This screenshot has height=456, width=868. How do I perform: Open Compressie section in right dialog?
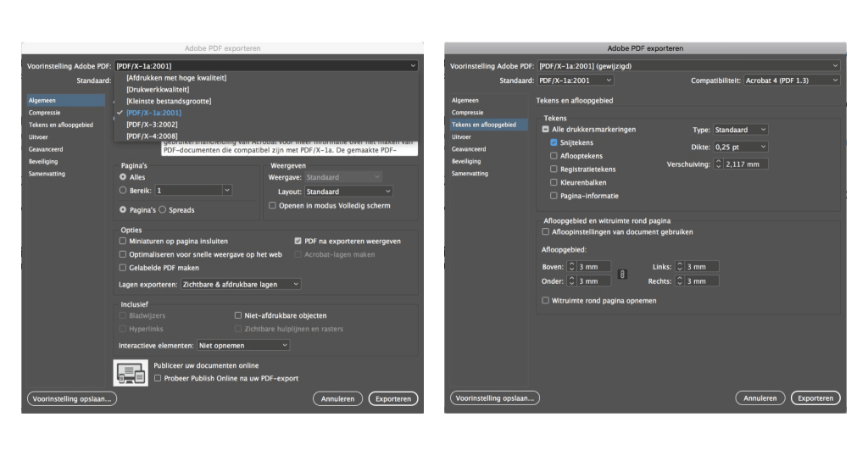coord(467,113)
